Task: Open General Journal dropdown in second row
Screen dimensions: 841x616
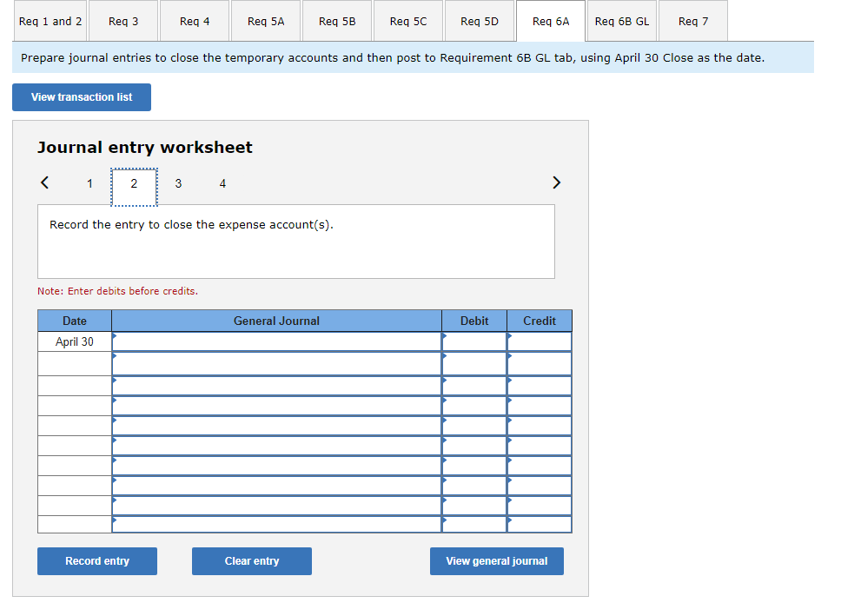Action: click(x=277, y=363)
